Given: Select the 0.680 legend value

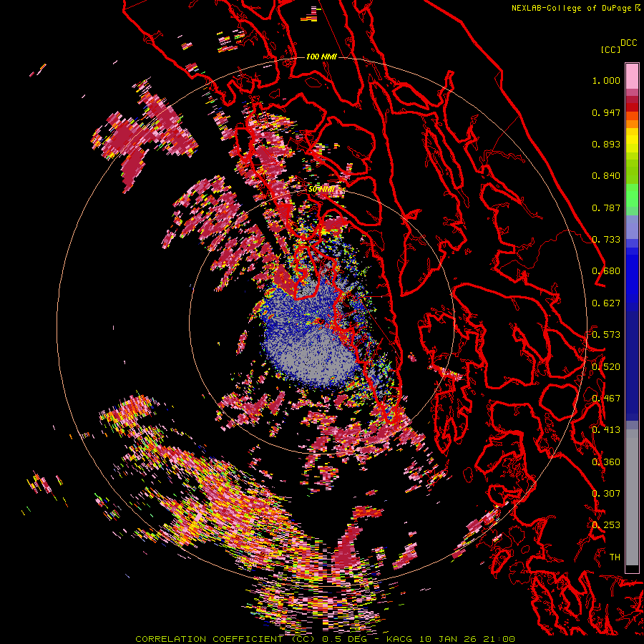Looking at the screenshot, I should coord(606,271).
